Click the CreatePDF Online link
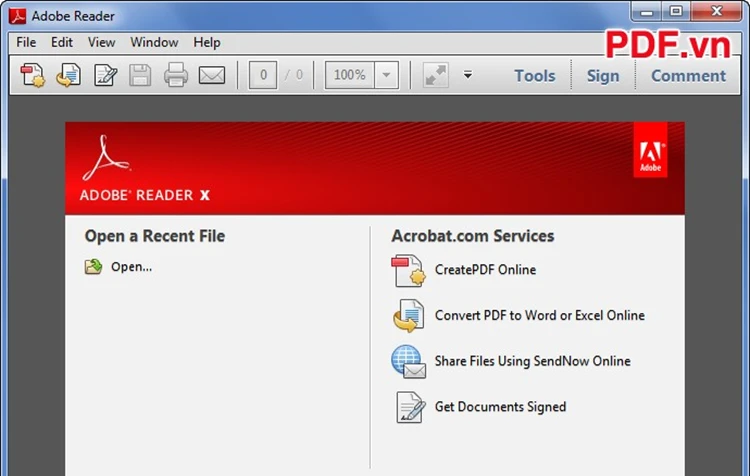The image size is (750, 476). click(485, 270)
